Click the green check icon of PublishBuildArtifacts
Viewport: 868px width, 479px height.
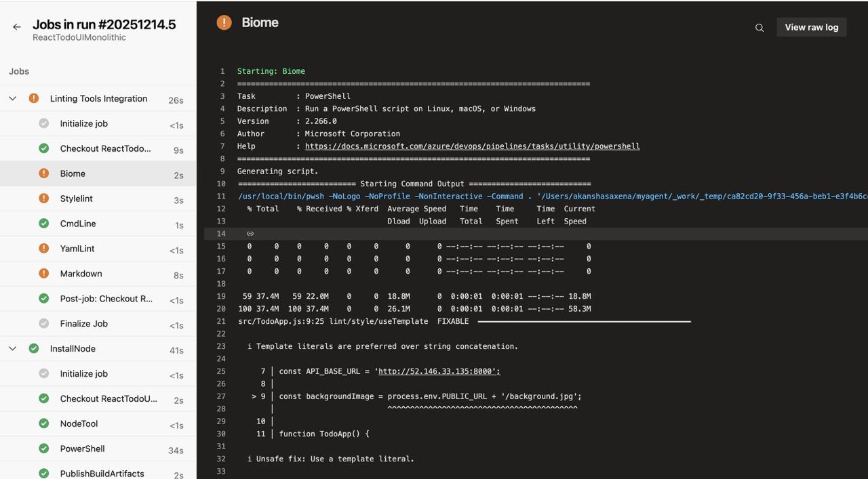click(44, 474)
